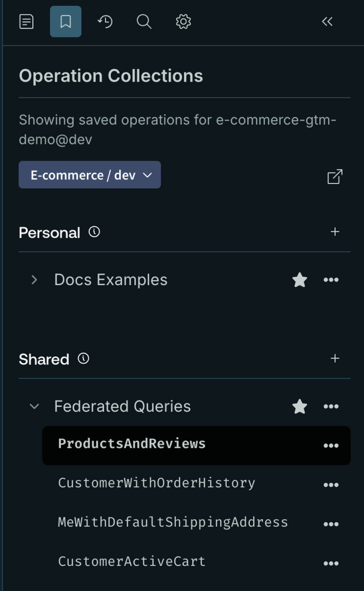This screenshot has width=364, height=591.
Task: Collapse the Federated Queries collection
Action: click(x=34, y=406)
